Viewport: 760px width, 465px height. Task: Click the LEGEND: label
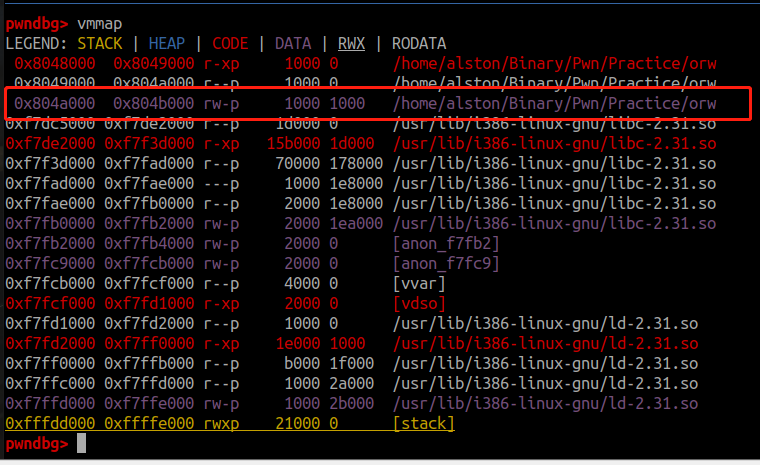pos(36,43)
